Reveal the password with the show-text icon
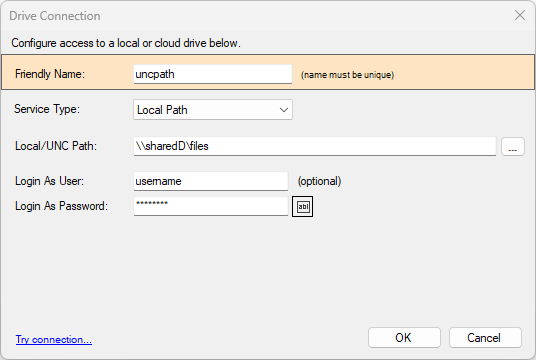The image size is (536, 360). tap(303, 206)
